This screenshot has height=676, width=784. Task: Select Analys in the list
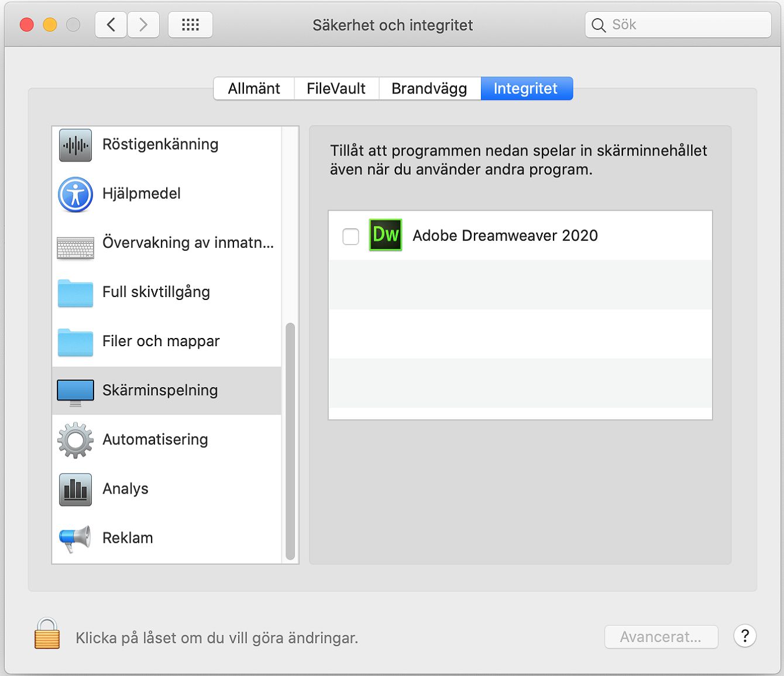click(x=167, y=489)
